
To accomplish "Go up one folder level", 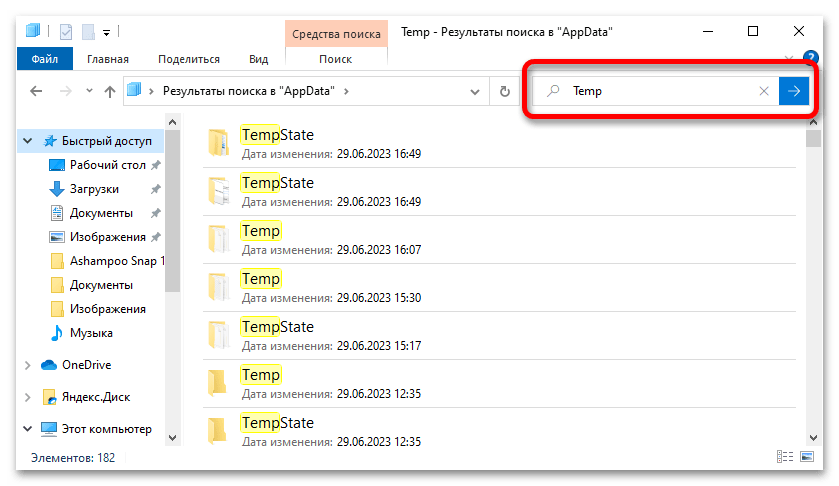I will (x=110, y=92).
